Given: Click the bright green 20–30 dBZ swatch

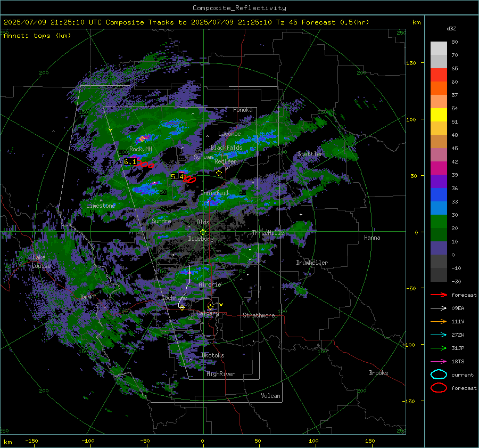Looking at the screenshot, I should tap(439, 222).
